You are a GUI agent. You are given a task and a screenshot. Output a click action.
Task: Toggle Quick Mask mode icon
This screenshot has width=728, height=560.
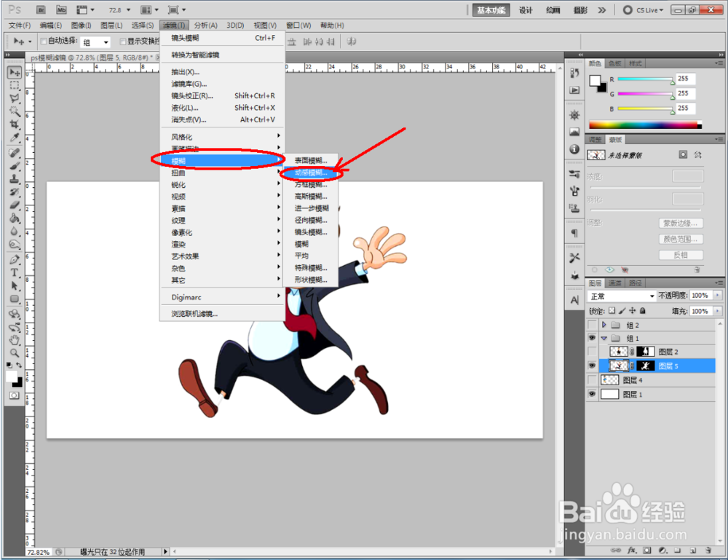[x=15, y=395]
